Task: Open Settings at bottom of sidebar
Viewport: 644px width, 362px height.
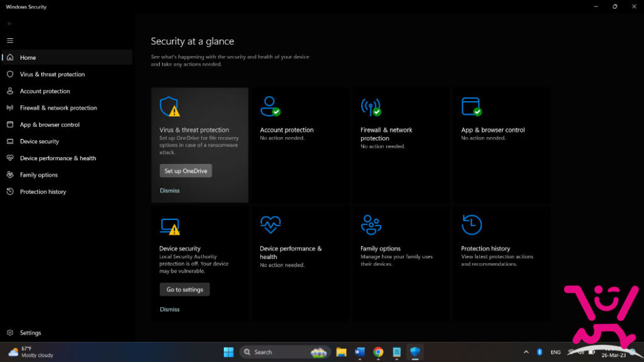Action: click(67, 332)
